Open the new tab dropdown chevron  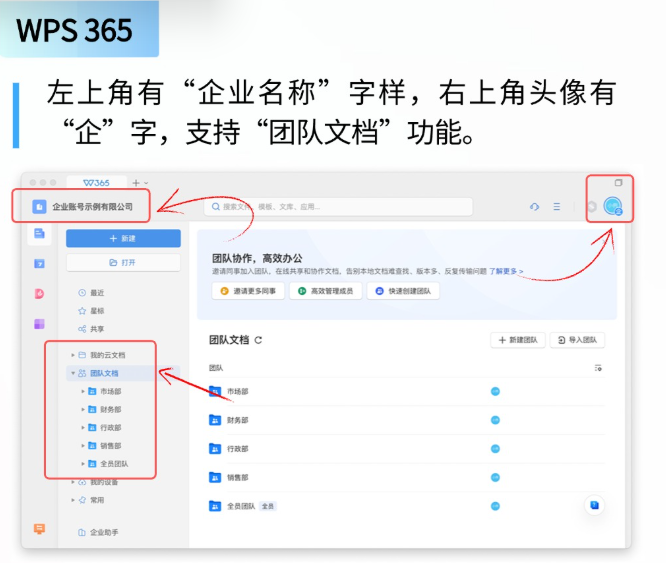(x=146, y=183)
